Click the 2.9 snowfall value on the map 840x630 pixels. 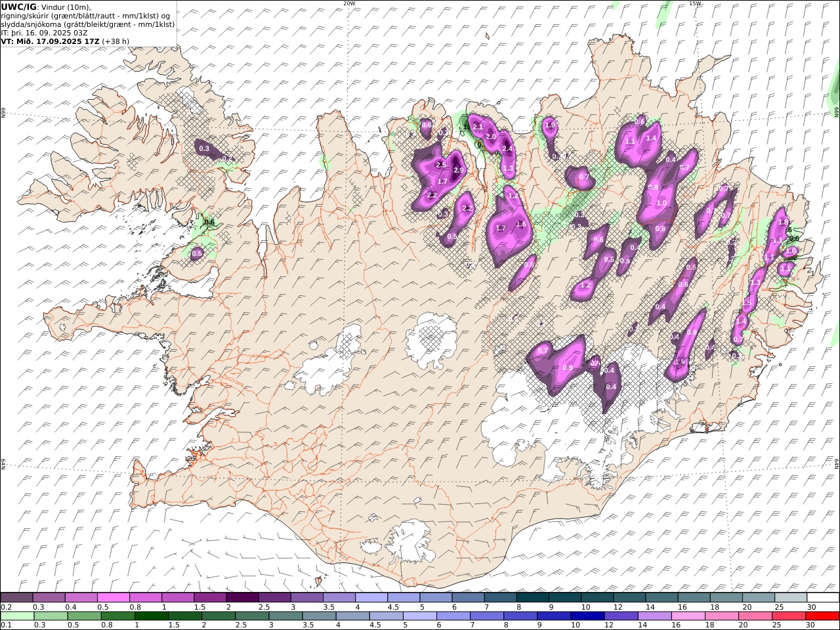click(x=459, y=170)
